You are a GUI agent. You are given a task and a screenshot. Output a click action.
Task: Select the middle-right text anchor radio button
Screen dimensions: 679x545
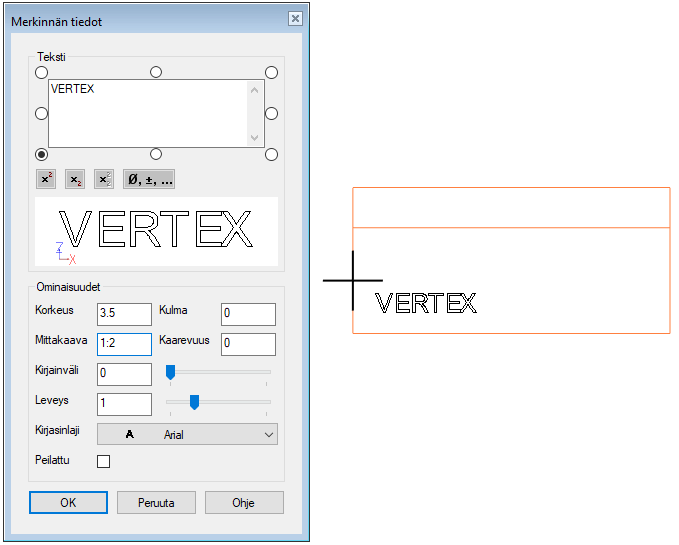(271, 113)
